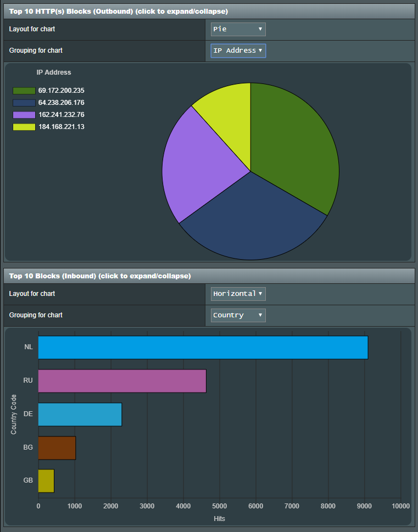This screenshot has height=532, width=418.
Task: Click the 10000 tick on Hits axis
Action: 400,506
